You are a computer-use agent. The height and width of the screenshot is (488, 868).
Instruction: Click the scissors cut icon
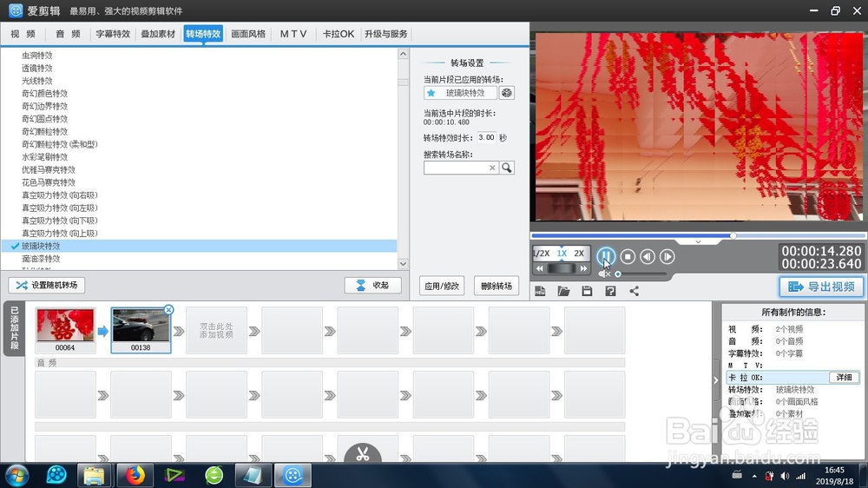click(x=363, y=453)
